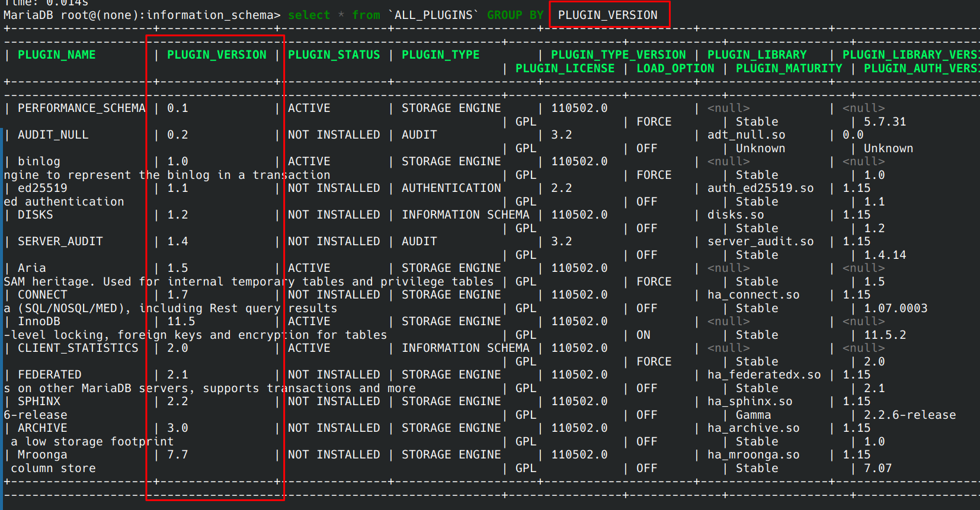
Task: Select the PLUGIN_VERSION column header in the table
Action: click(x=217, y=55)
